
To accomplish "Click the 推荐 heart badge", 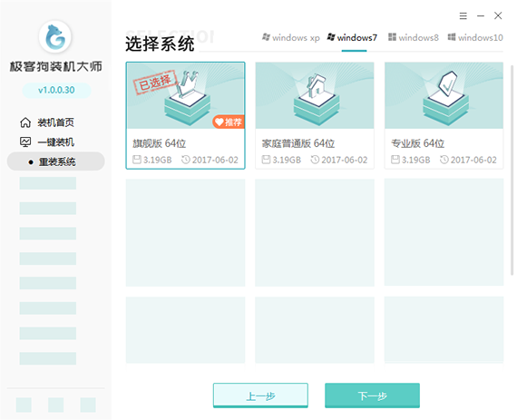I will 229,122.
